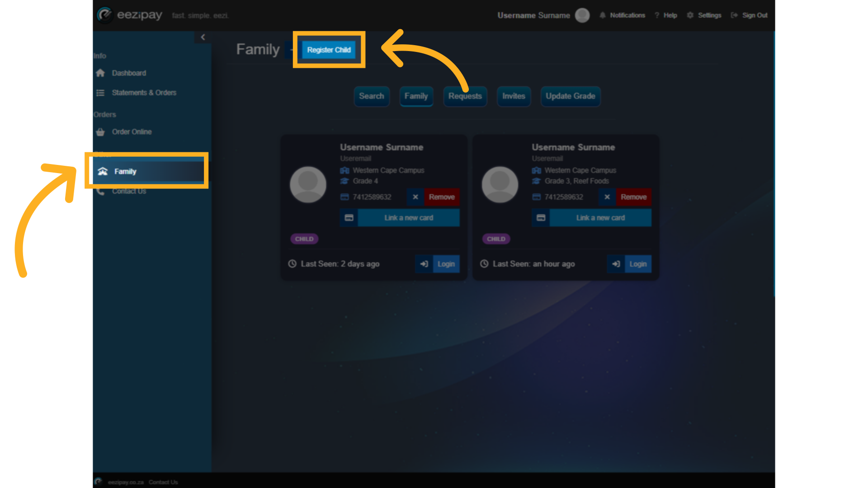Click CHILD badge on Grade 3 card
This screenshot has height=488, width=868.
(x=496, y=239)
